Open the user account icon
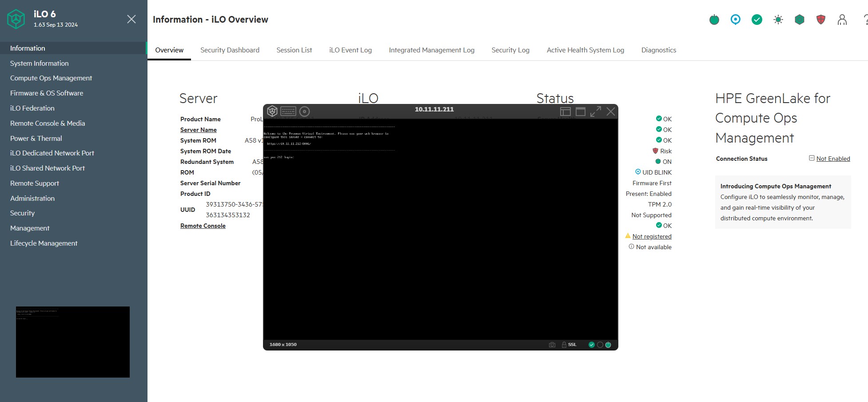The image size is (868, 402). click(842, 20)
